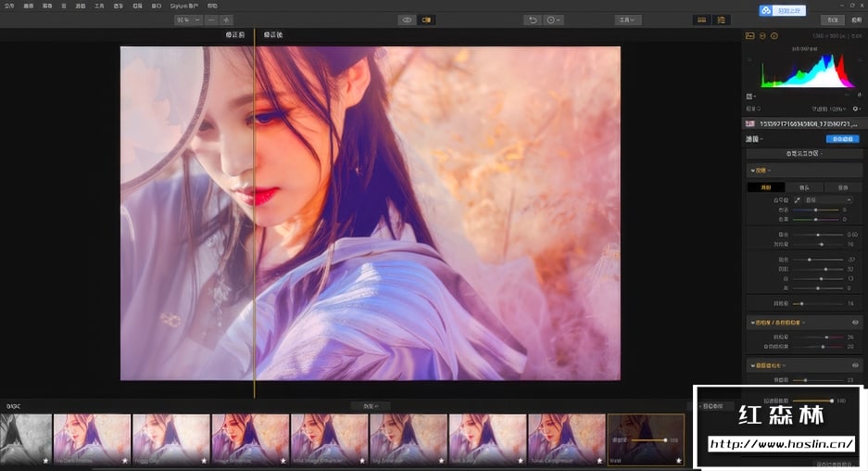Open the first menu in the menu bar
The image size is (868, 471).
pos(9,6)
